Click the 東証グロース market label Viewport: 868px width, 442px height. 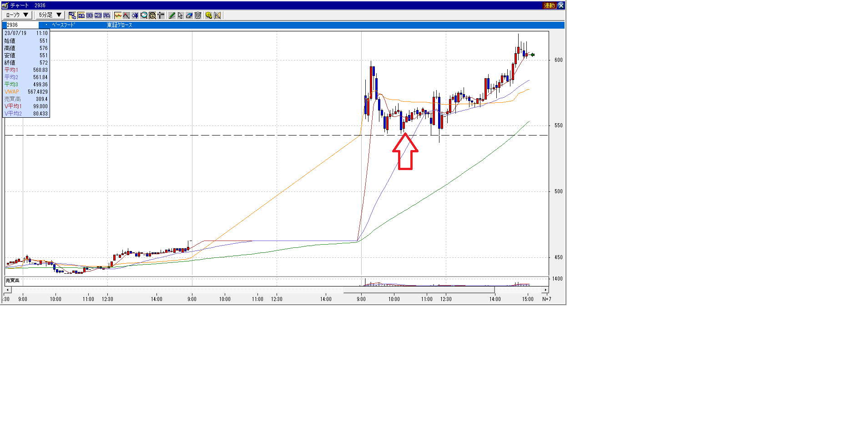(120, 25)
